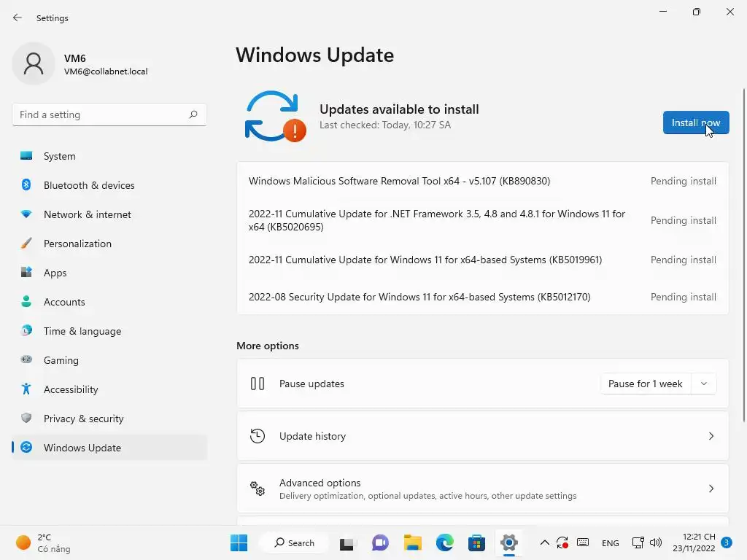Click the Advanced options label

[320, 483]
